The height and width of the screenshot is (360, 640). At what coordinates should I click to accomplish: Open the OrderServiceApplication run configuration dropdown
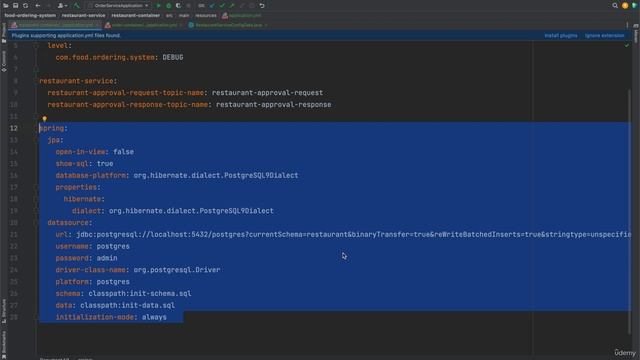(118, 6)
